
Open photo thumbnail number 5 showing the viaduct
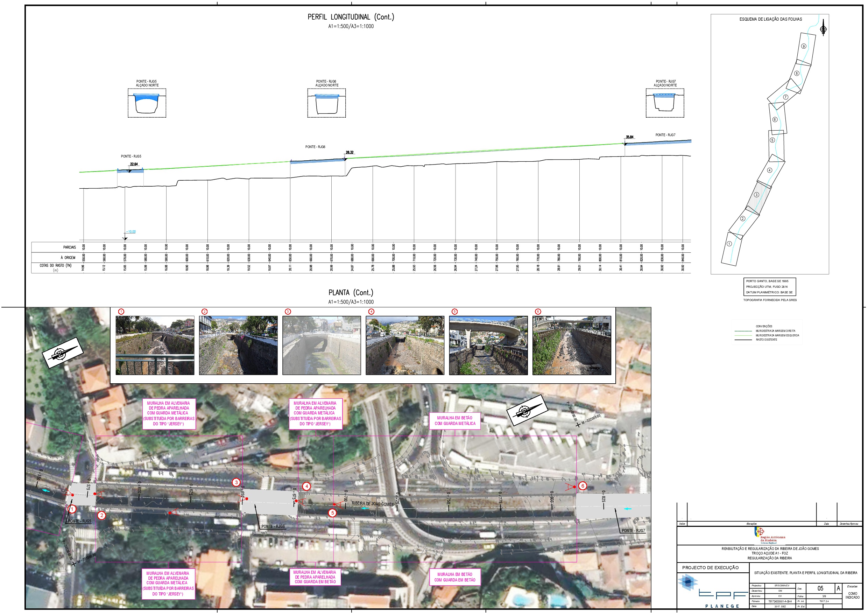point(488,346)
